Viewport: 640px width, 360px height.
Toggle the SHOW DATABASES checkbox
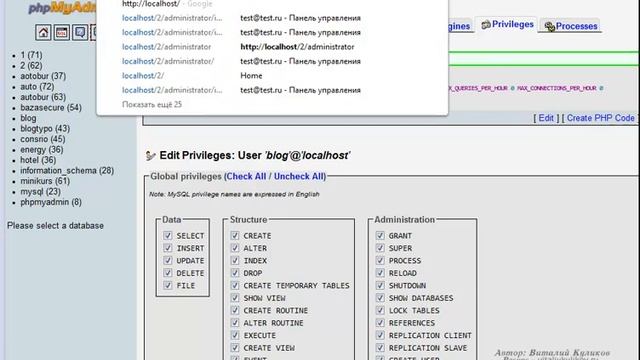click(x=380, y=298)
